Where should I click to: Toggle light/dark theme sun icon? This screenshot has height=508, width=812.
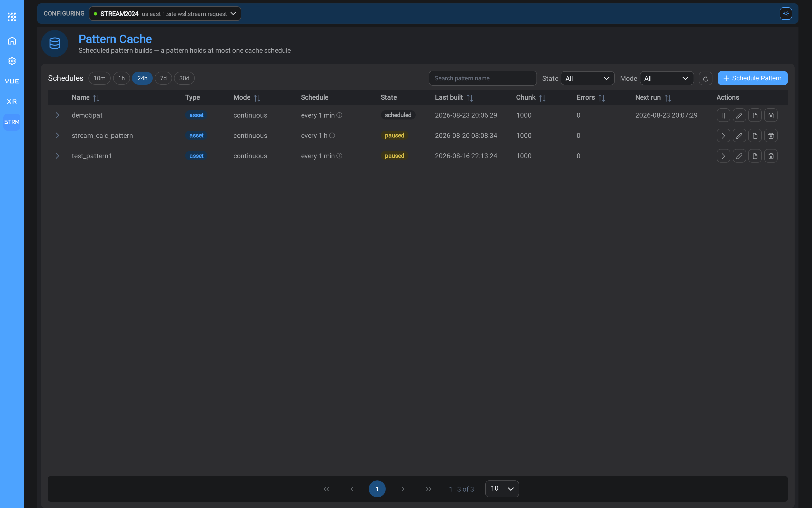click(x=785, y=14)
